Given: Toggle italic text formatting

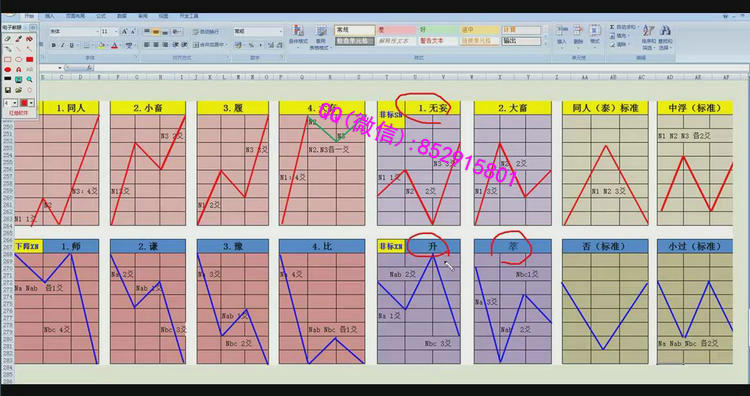Looking at the screenshot, I should (x=63, y=45).
